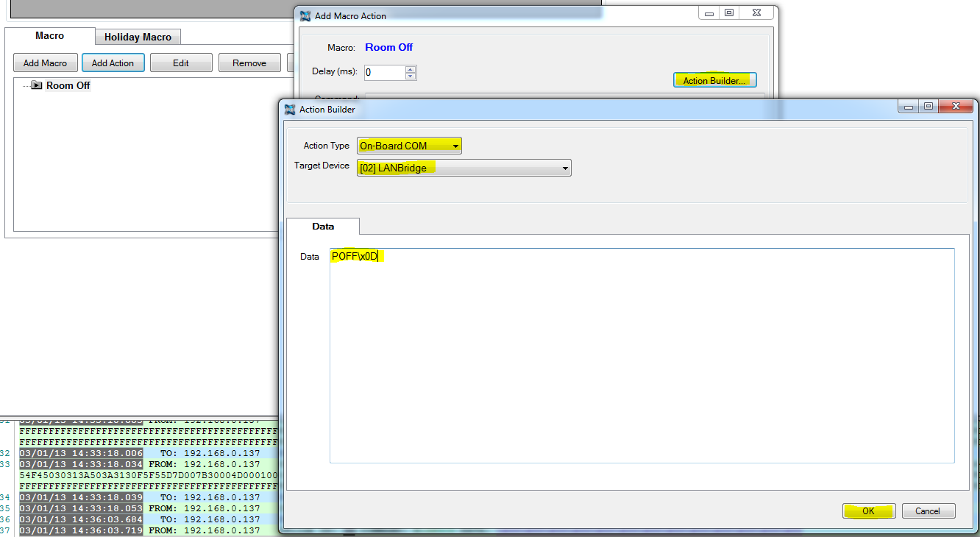Select the Data tab
This screenshot has height=537, width=980.
tap(322, 226)
